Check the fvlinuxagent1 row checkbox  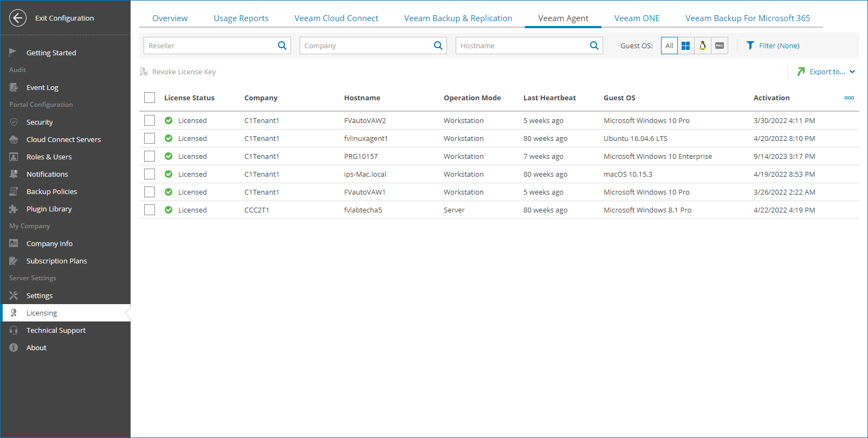[150, 138]
